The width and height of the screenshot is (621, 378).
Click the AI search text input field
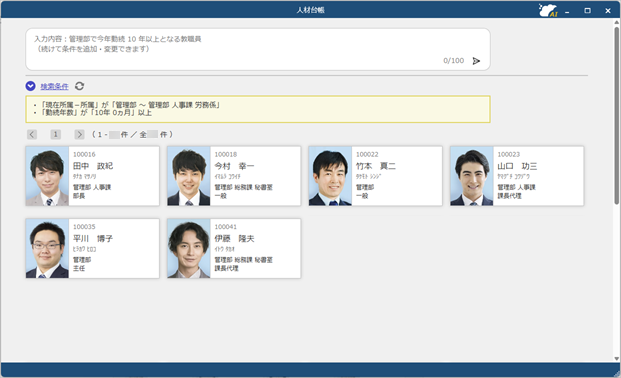(258, 49)
